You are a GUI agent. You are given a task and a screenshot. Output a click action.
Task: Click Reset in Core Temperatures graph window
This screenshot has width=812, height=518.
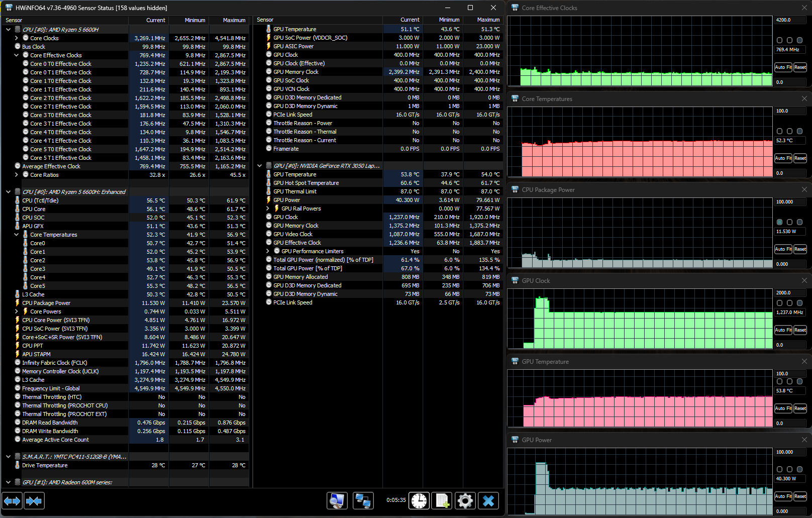(800, 158)
